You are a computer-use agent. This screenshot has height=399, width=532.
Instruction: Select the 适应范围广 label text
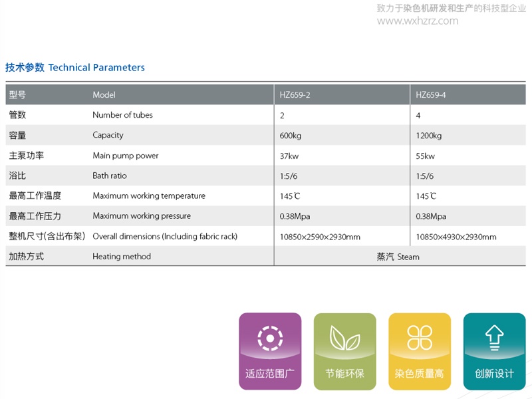tap(270, 374)
